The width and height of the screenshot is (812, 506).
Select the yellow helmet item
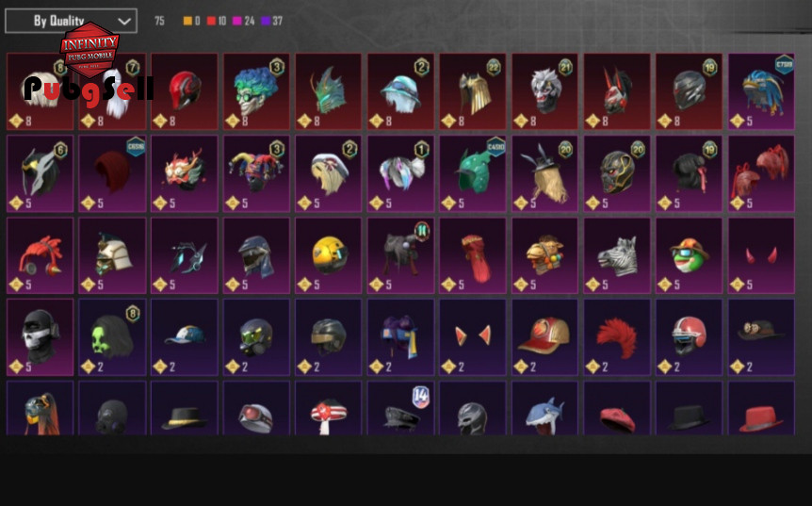[x=329, y=255]
